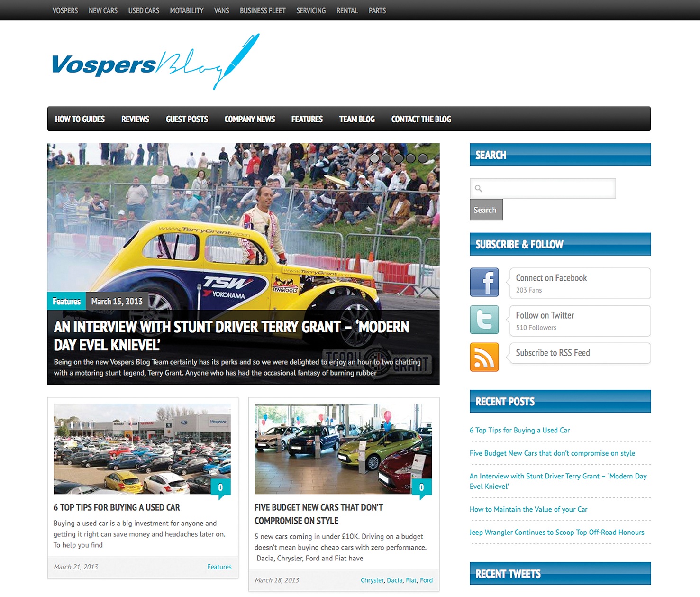This screenshot has height=597, width=700.
Task: Click 'March 15, 2013' date on featured slide
Action: coord(117,301)
